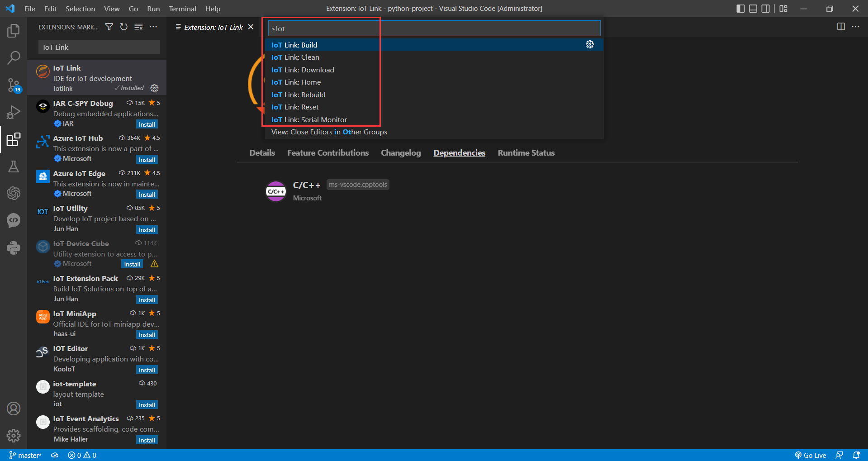Close the Extension: IoT Link tab
The height and width of the screenshot is (461, 868).
coord(251,27)
